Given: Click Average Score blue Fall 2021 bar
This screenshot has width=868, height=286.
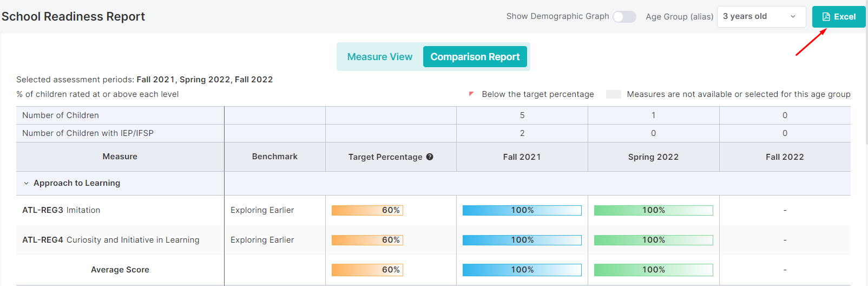Looking at the screenshot, I should point(522,270).
